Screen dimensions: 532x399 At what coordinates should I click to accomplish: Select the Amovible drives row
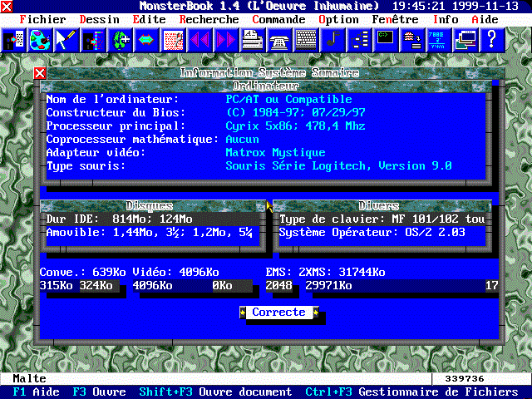point(153,233)
